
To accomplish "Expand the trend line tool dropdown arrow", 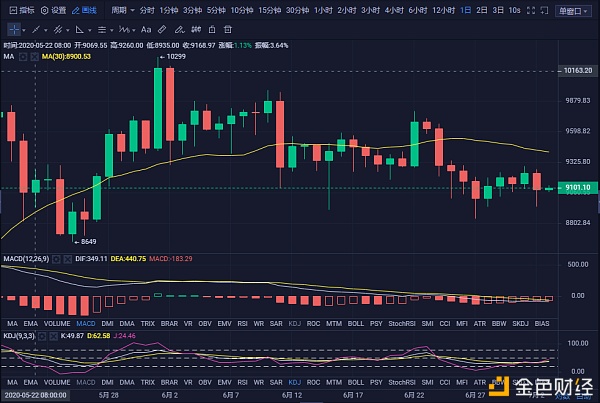I will click(46, 30).
